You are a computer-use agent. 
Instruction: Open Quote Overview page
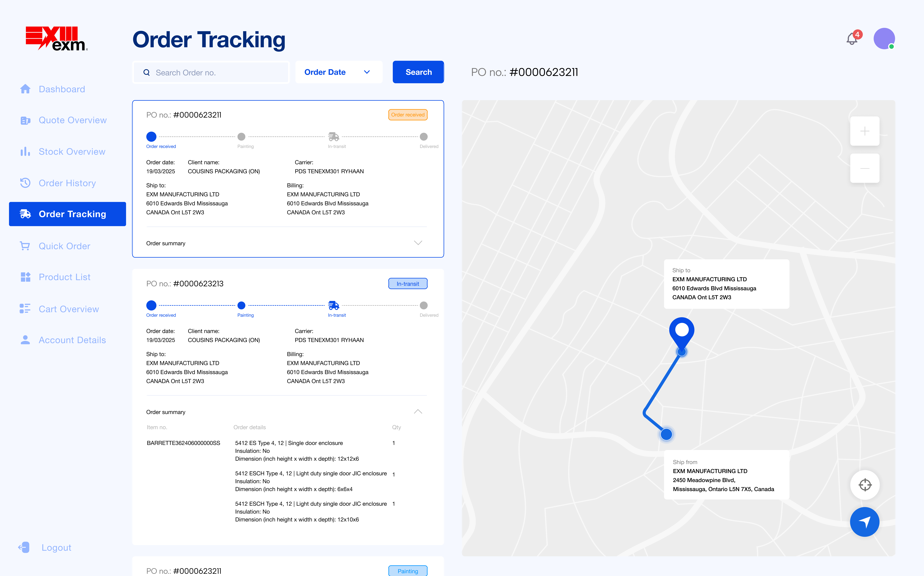(x=73, y=120)
